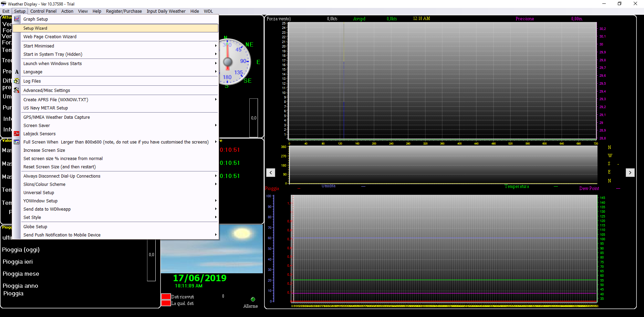Image resolution: width=644 pixels, height=317 pixels.
Task: Expand Send Push Notification submenu
Action: pos(216,235)
